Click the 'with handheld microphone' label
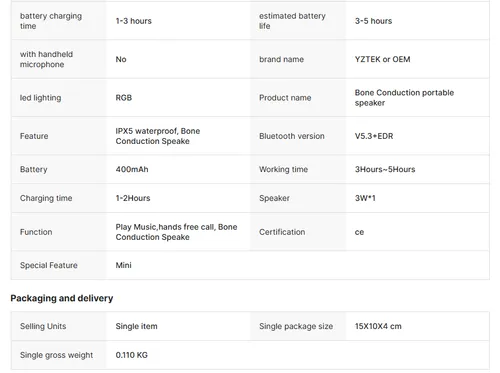Viewport: 500px width, 373px height. [x=46, y=59]
